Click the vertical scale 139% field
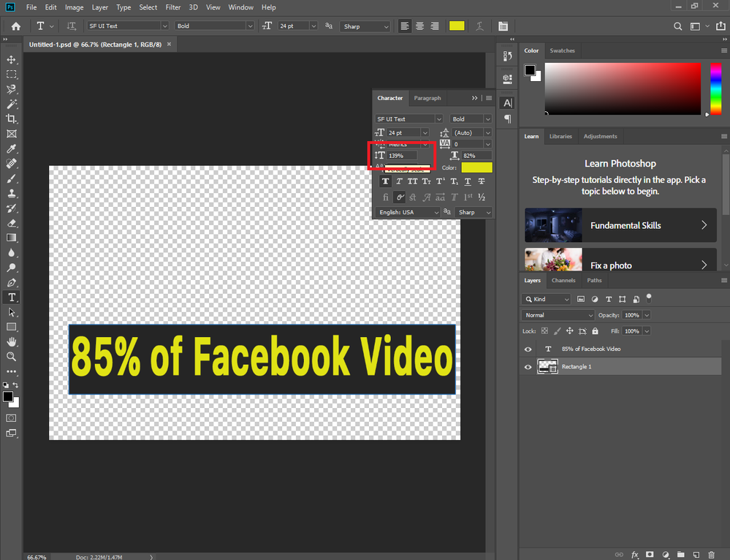 403,156
